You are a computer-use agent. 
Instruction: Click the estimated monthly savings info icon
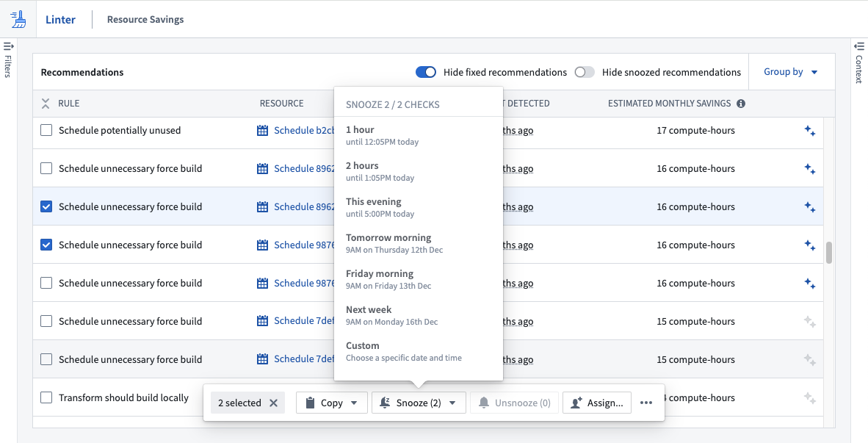click(x=741, y=104)
